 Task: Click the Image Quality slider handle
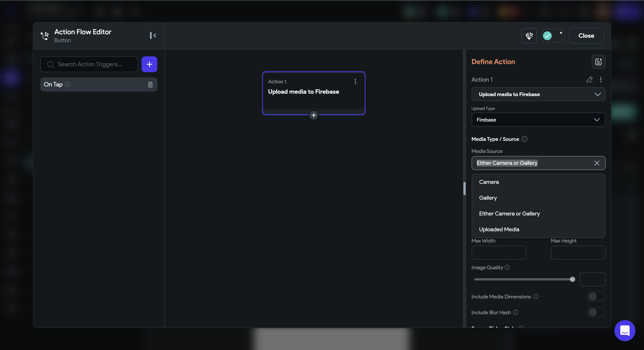coord(572,279)
